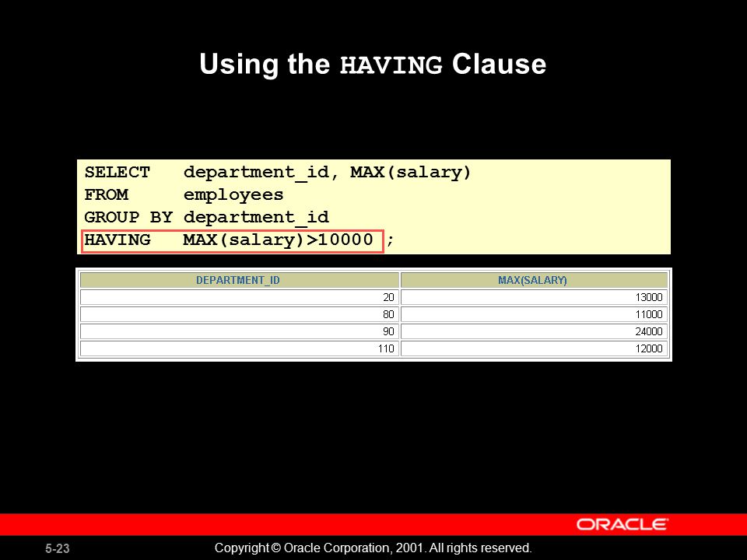Click 'department_id, MAX(salary)' in the SELECT line

point(328,173)
